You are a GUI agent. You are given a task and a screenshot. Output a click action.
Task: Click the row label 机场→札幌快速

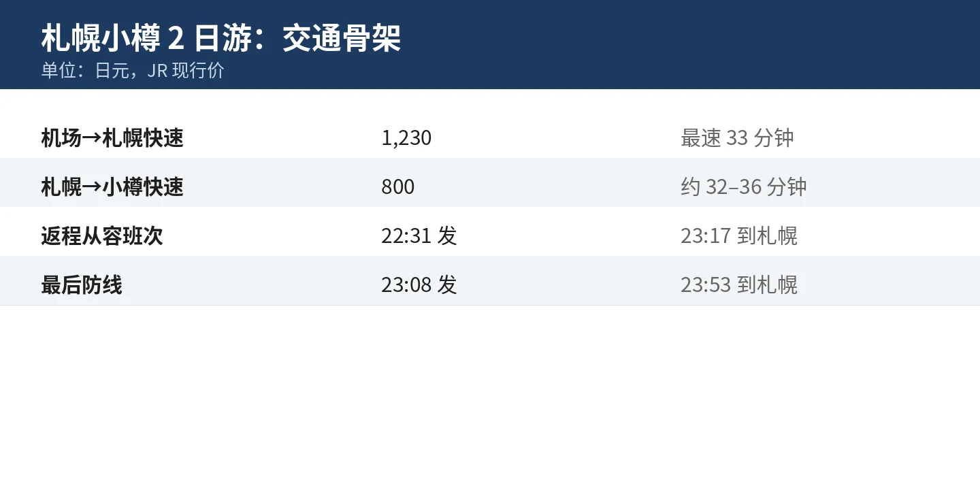point(112,138)
